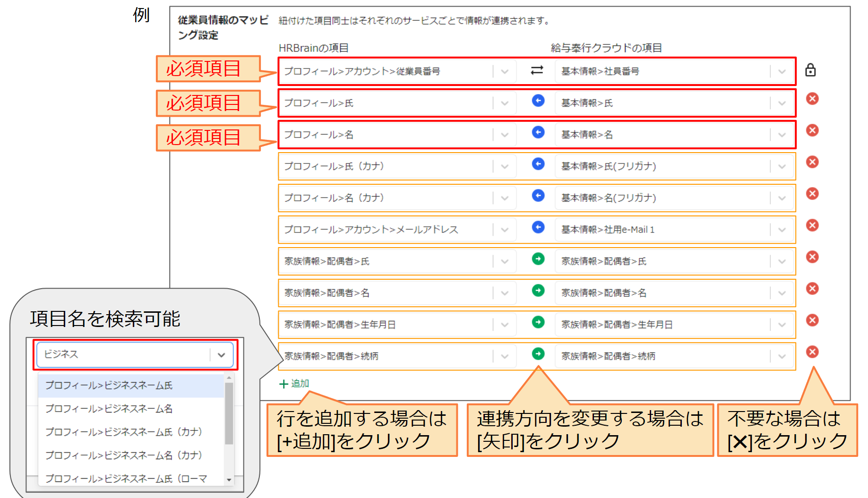The height and width of the screenshot is (498, 868).
Task: Open HRBrain dropdown プロフィール>氏
Action: [x=398, y=103]
